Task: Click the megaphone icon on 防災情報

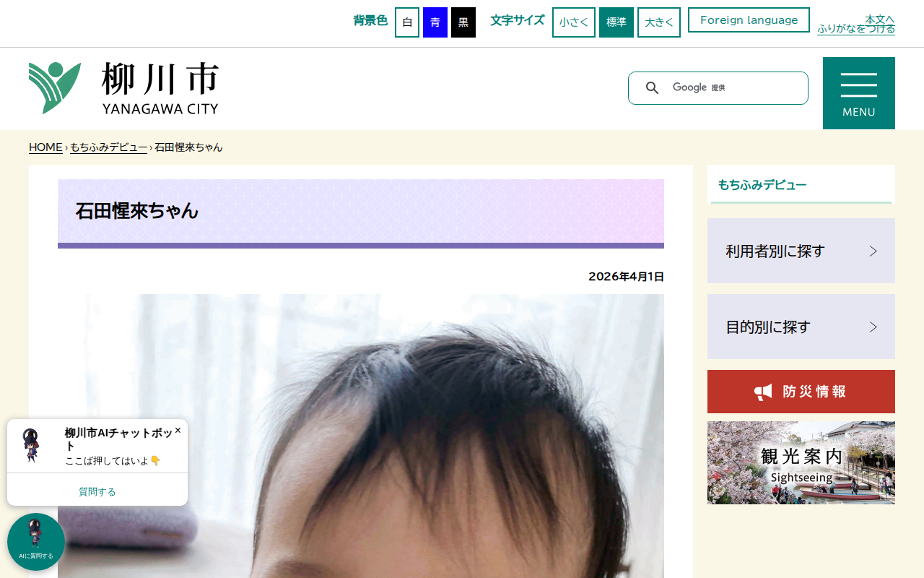Action: [x=764, y=392]
